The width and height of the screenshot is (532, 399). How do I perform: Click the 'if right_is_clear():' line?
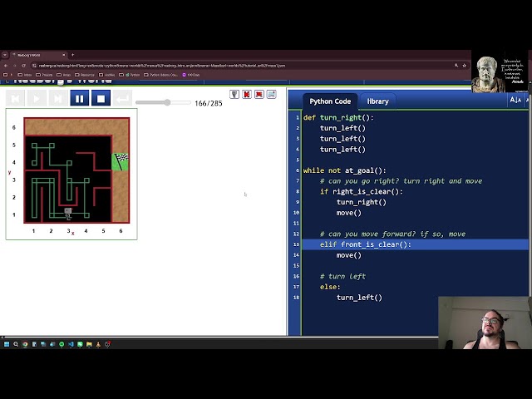click(x=362, y=191)
